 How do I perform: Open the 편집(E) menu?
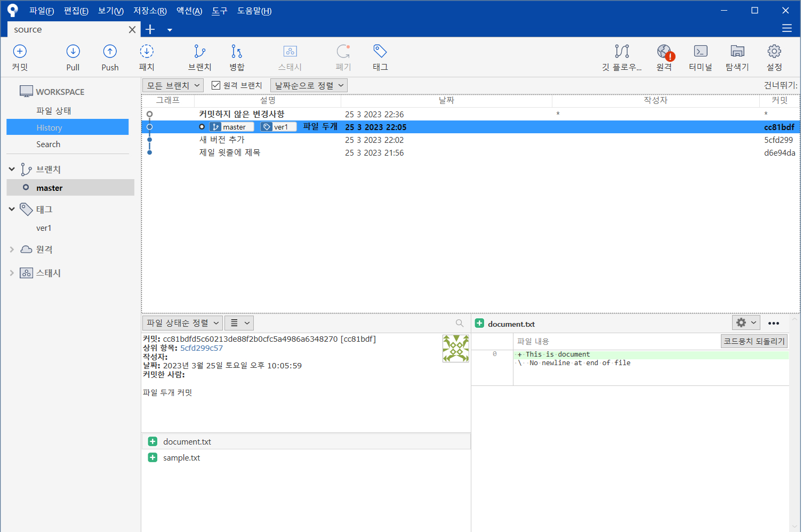pyautogui.click(x=76, y=11)
